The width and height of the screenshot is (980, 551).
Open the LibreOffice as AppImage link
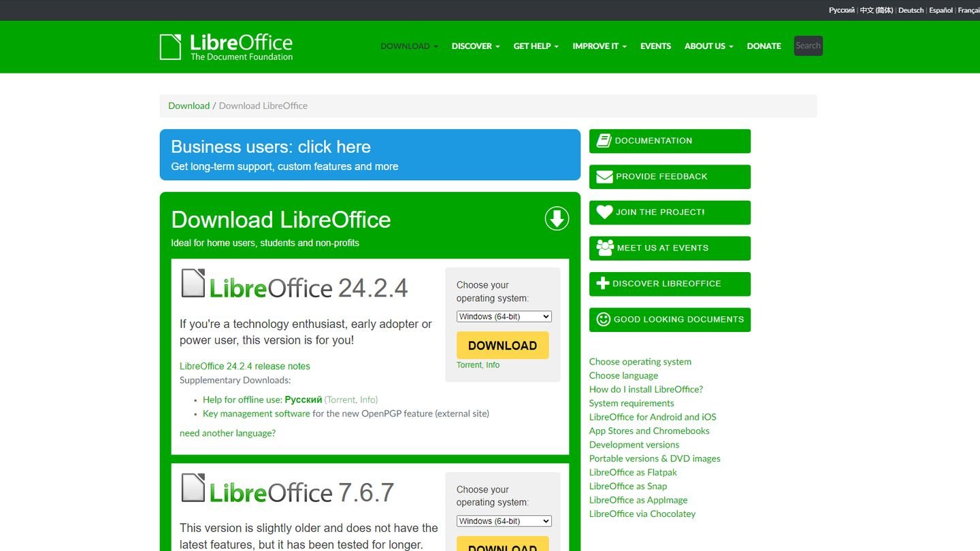pos(638,500)
